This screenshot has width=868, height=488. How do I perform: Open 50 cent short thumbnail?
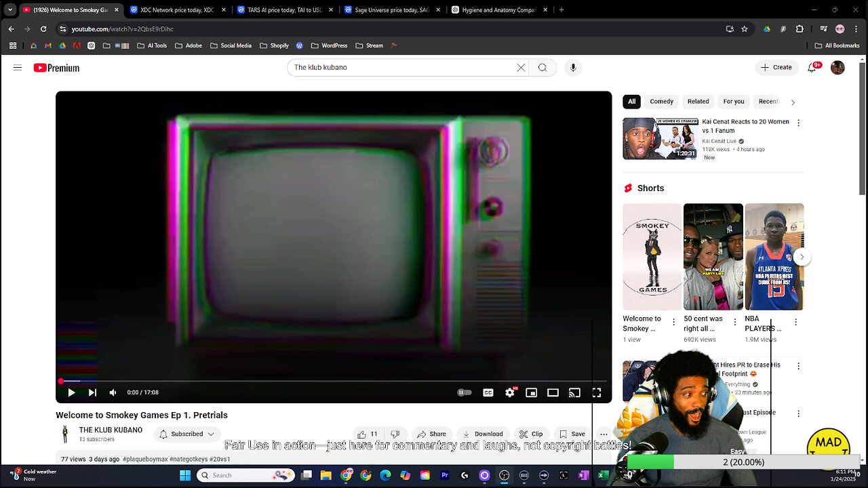713,257
